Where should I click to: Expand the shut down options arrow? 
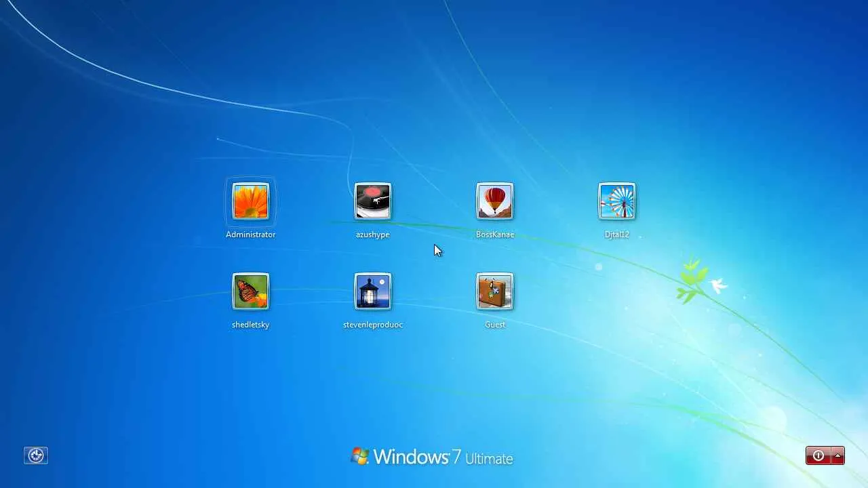[x=838, y=456]
